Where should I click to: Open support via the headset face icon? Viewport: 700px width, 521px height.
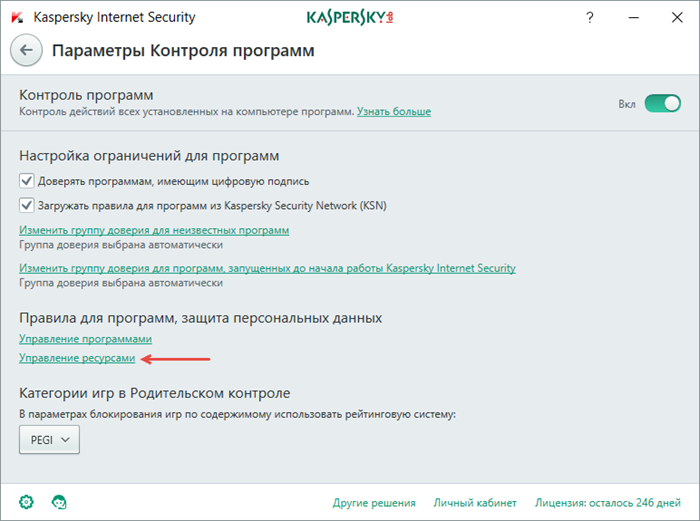pos(59,502)
